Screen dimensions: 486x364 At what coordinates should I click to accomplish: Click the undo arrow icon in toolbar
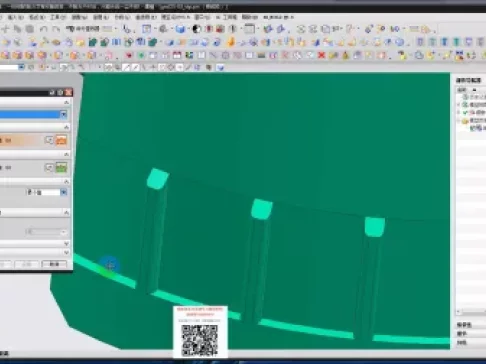pyautogui.click(x=43, y=29)
